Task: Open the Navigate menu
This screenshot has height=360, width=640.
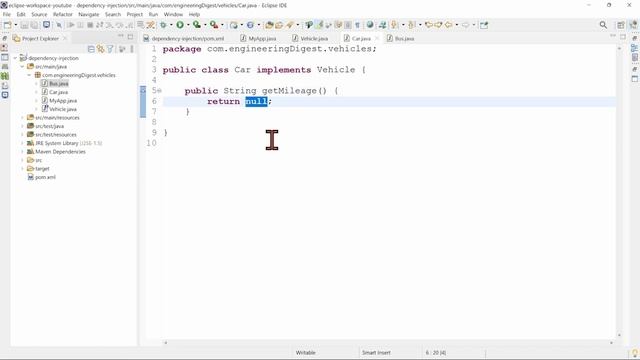Action: pos(89,14)
